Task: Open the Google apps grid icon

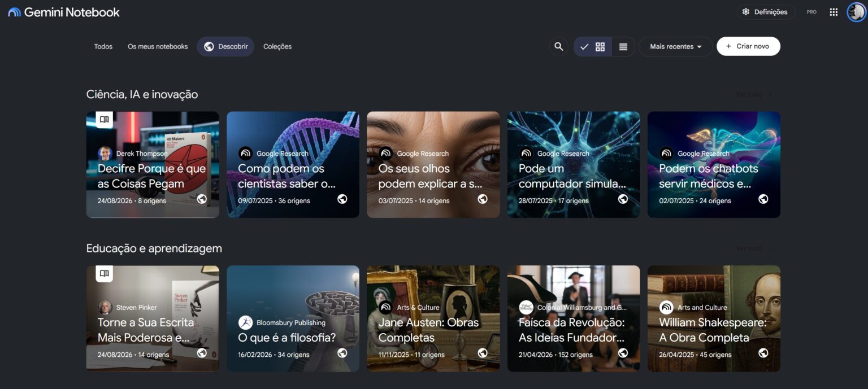Action: pos(834,12)
